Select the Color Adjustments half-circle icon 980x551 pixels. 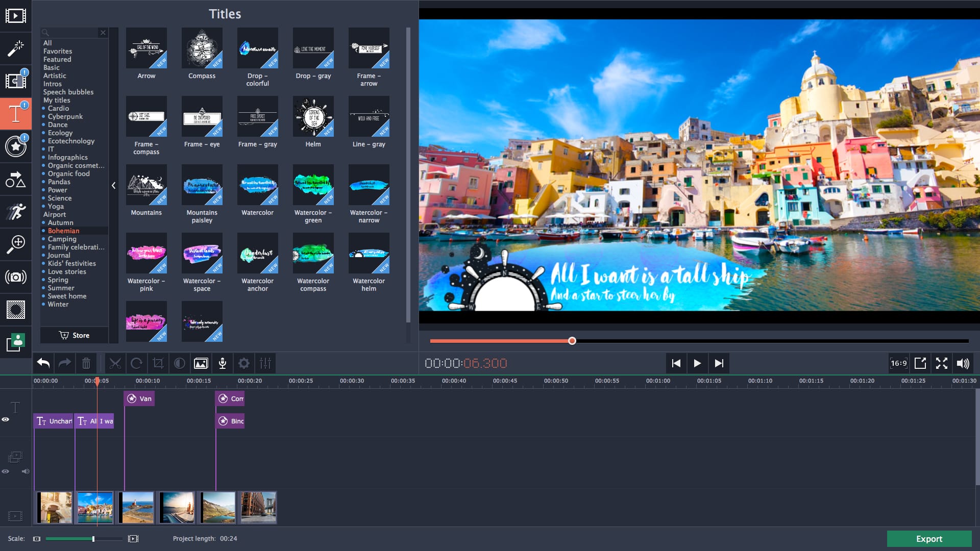pyautogui.click(x=179, y=363)
